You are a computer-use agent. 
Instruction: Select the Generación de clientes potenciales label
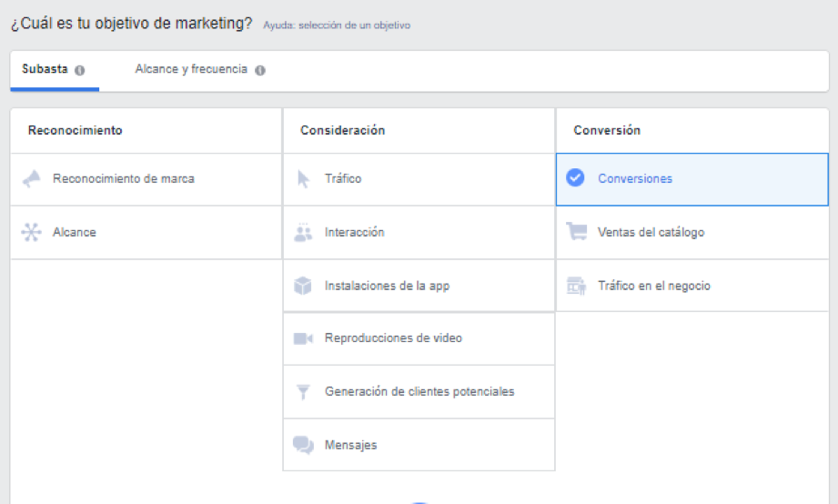pyautogui.click(x=419, y=391)
